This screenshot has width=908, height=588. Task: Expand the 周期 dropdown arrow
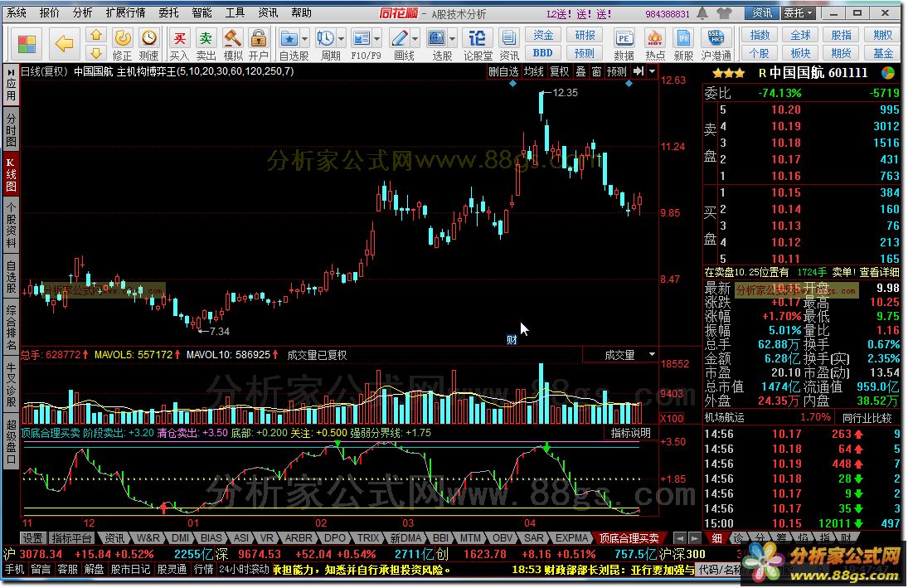click(341, 39)
